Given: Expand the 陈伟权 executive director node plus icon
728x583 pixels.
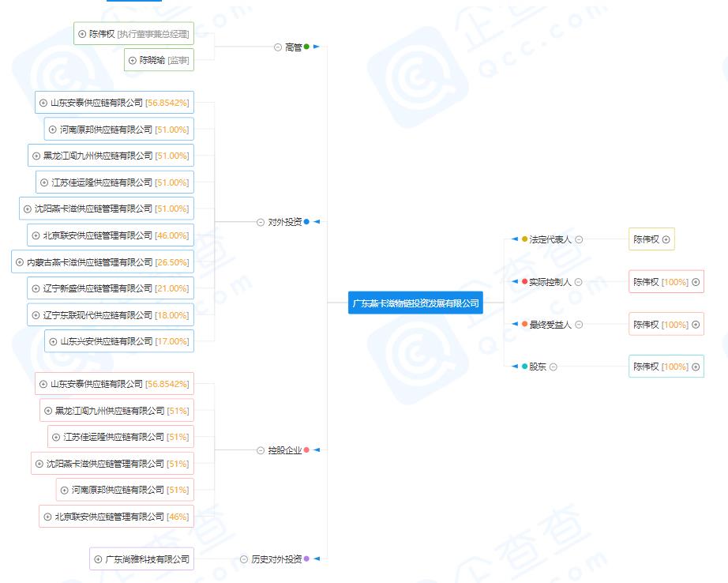Looking at the screenshot, I should point(82,34).
